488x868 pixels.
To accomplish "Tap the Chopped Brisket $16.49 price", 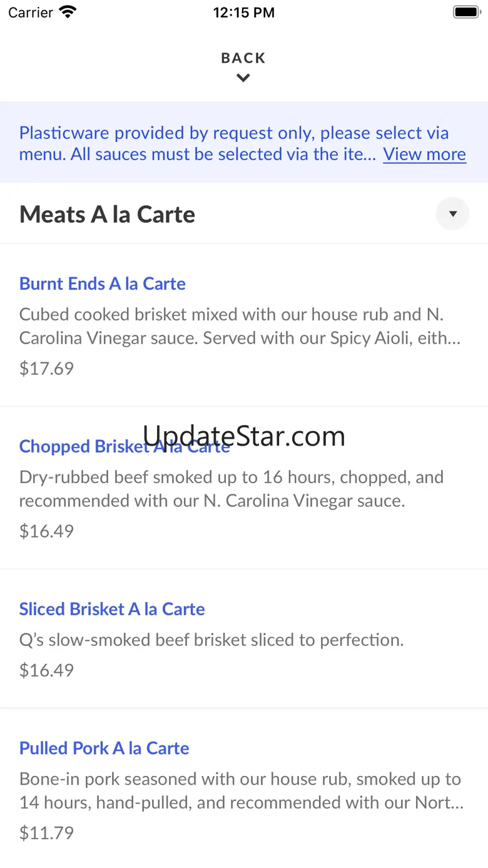I will point(46,531).
